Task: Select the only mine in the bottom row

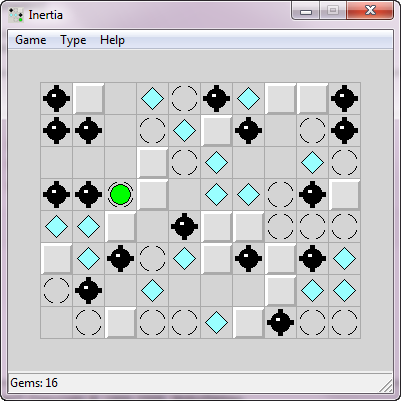Action: click(x=280, y=322)
